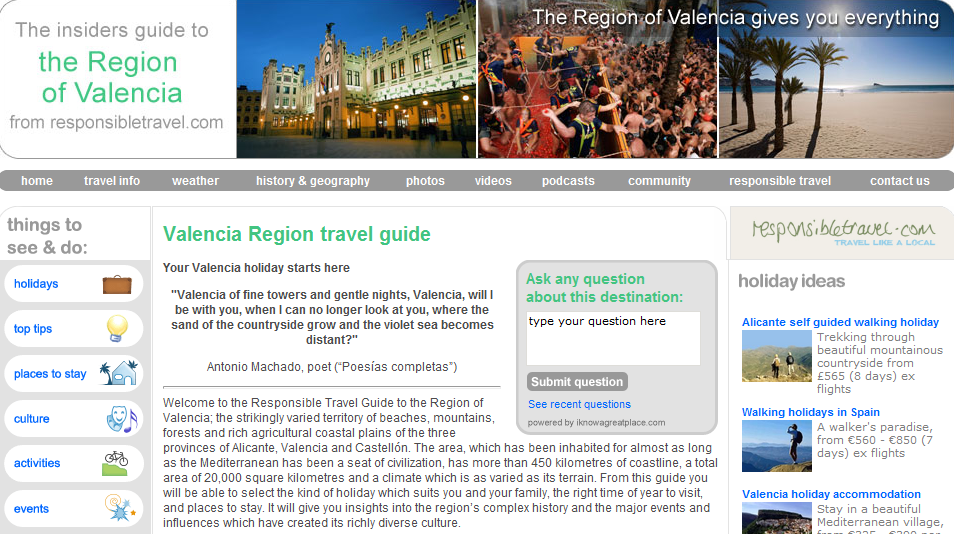Click the Antonio Machado poet attribution

(332, 367)
